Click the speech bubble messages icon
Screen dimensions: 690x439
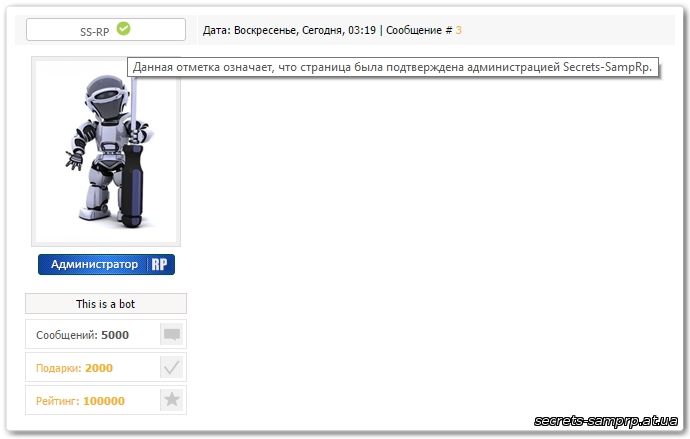(172, 334)
